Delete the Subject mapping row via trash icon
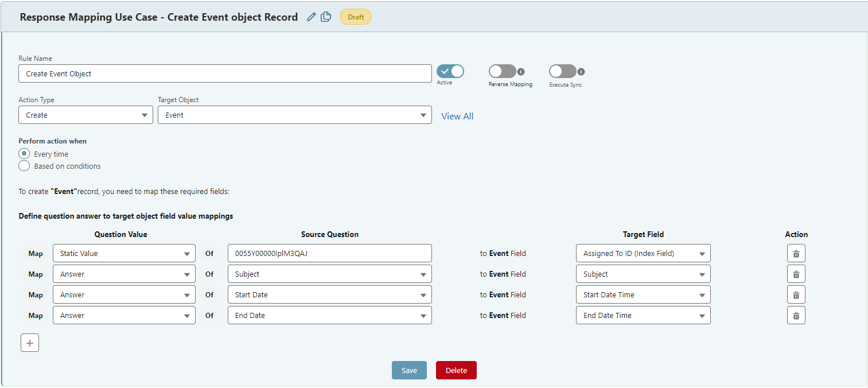 point(796,274)
